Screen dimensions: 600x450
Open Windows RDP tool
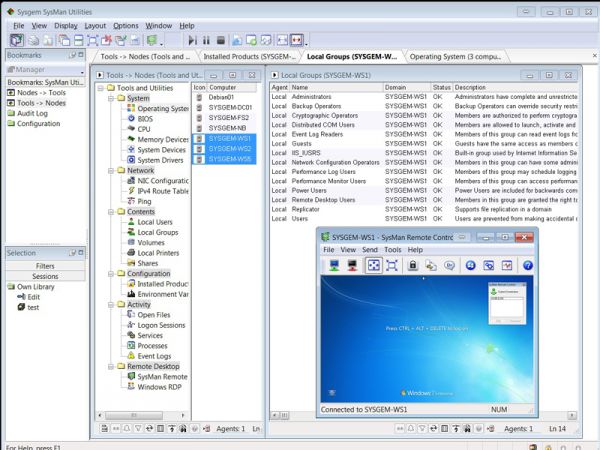[159, 387]
